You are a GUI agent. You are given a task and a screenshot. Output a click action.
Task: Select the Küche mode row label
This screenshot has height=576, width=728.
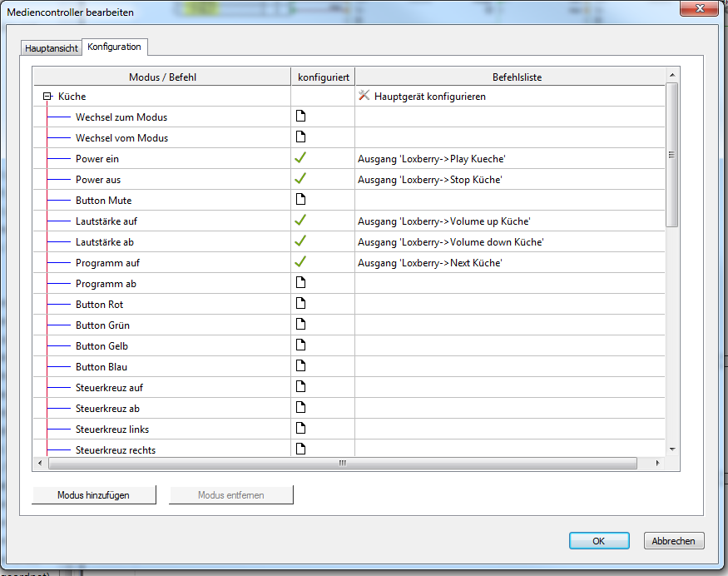(x=72, y=97)
